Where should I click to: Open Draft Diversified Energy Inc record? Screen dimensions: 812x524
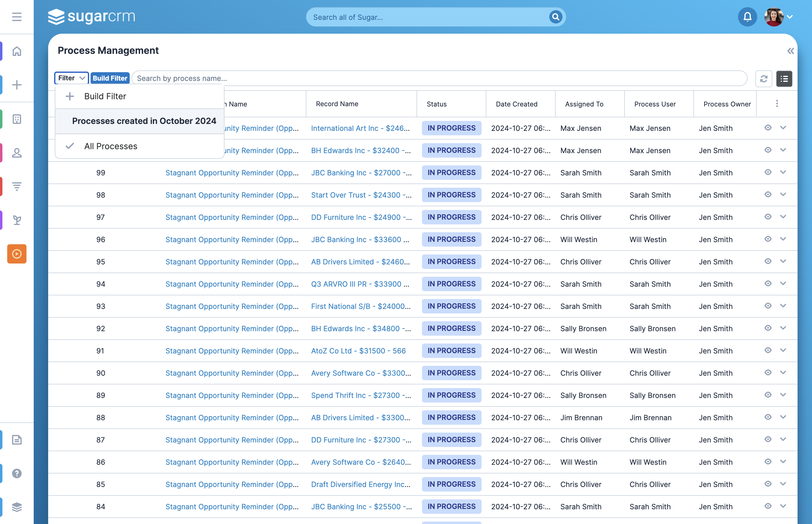pos(361,485)
